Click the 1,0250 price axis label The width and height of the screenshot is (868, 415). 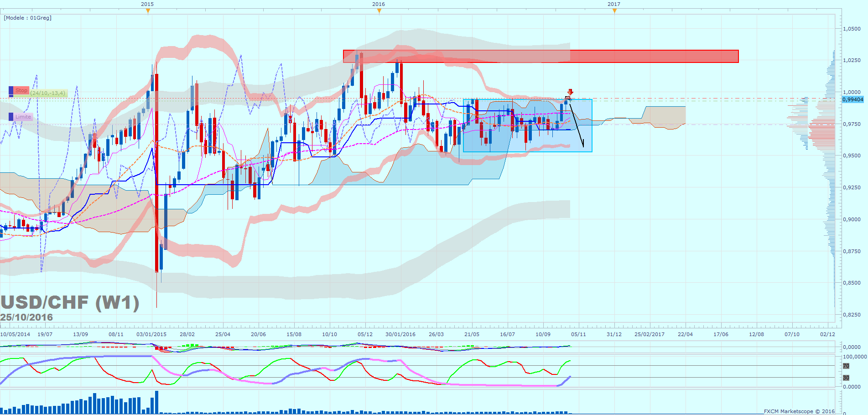[x=852, y=60]
